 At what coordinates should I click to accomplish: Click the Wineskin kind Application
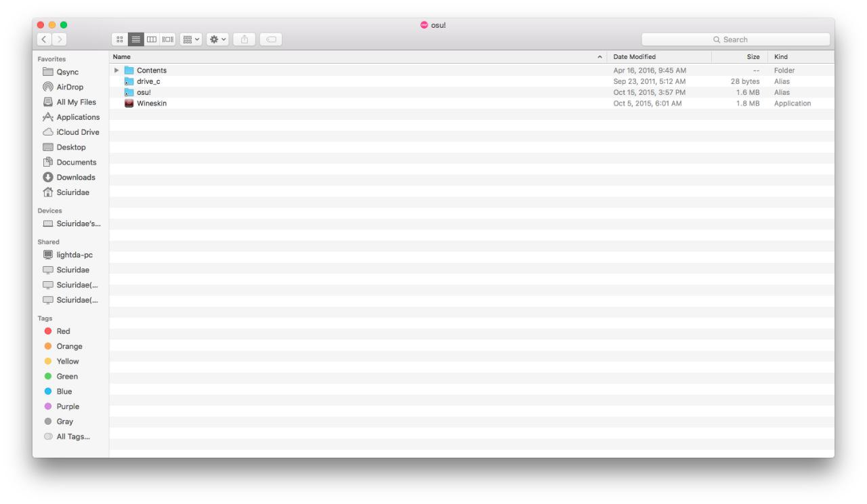click(x=792, y=104)
